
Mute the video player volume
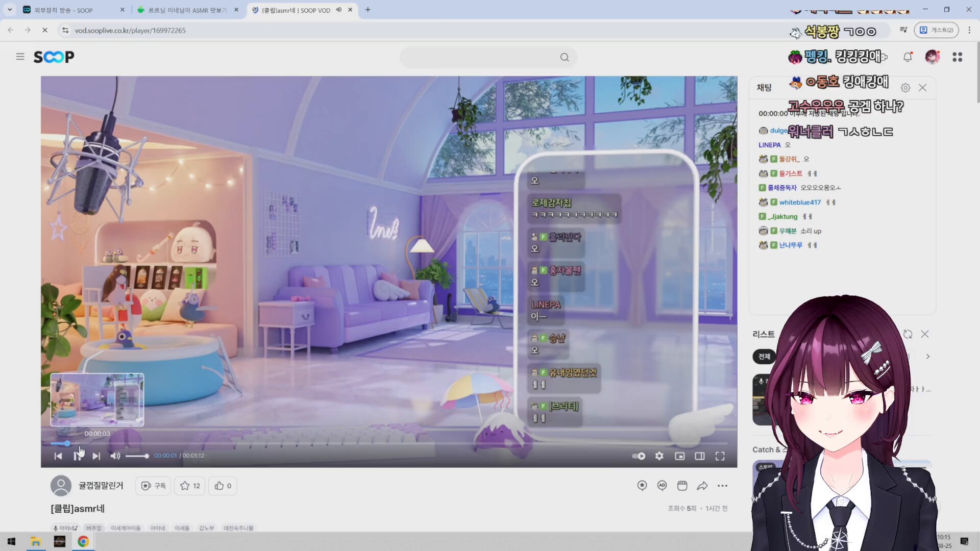click(x=115, y=456)
